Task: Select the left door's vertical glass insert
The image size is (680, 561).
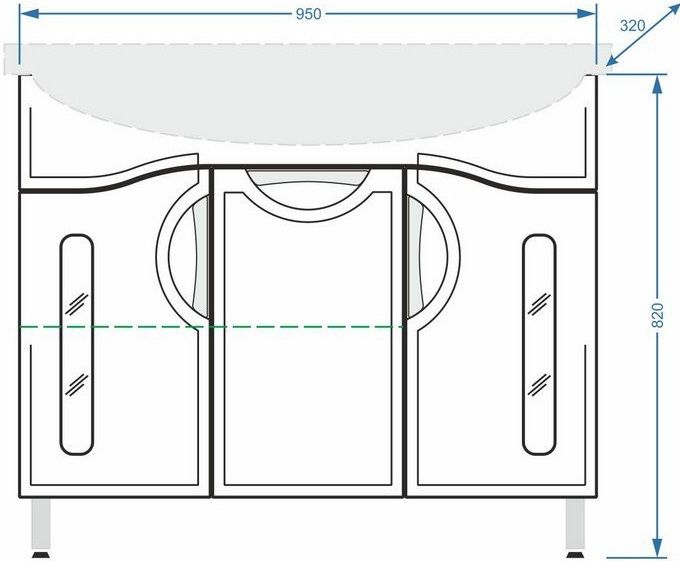Action: click(76, 343)
